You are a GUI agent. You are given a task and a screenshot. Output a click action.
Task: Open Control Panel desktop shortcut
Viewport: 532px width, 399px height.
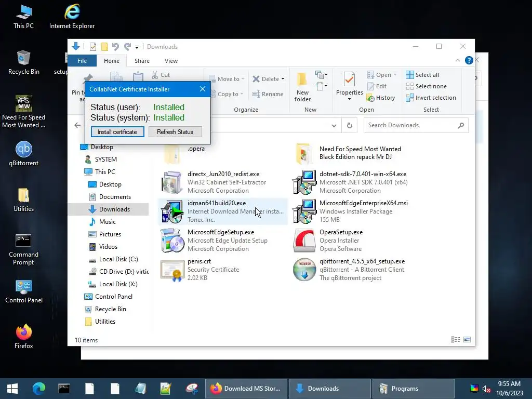click(x=24, y=292)
